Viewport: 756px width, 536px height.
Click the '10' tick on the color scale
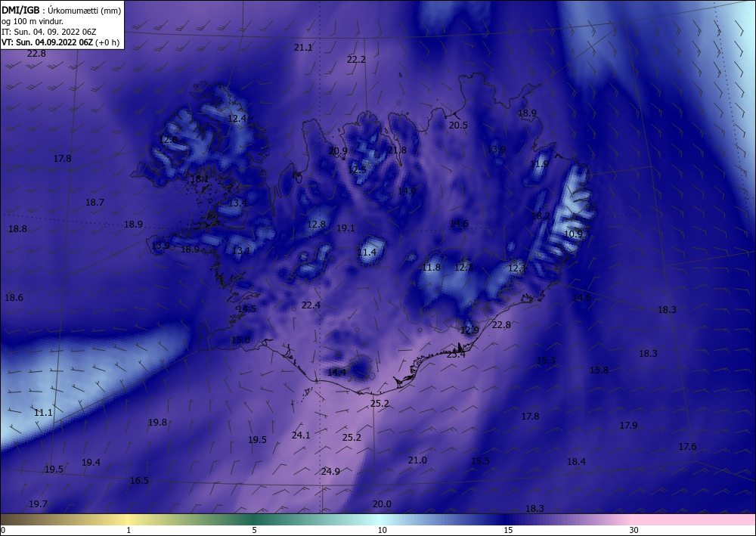(x=383, y=530)
